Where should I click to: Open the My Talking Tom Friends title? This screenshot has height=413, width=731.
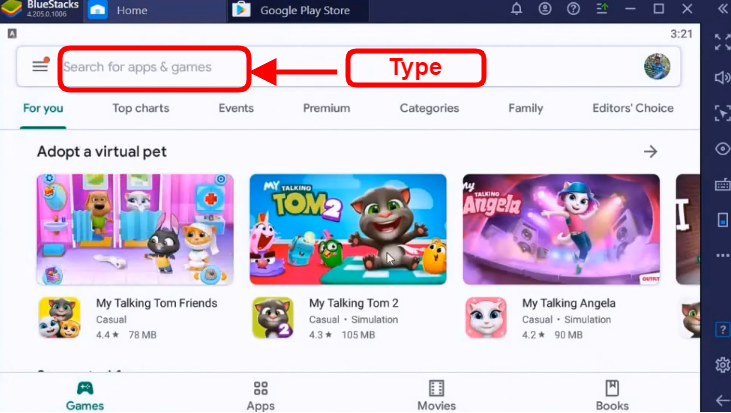click(x=157, y=303)
